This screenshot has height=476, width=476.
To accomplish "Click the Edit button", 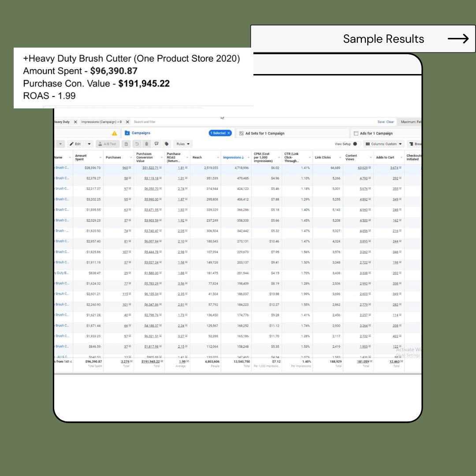I will [75, 144].
